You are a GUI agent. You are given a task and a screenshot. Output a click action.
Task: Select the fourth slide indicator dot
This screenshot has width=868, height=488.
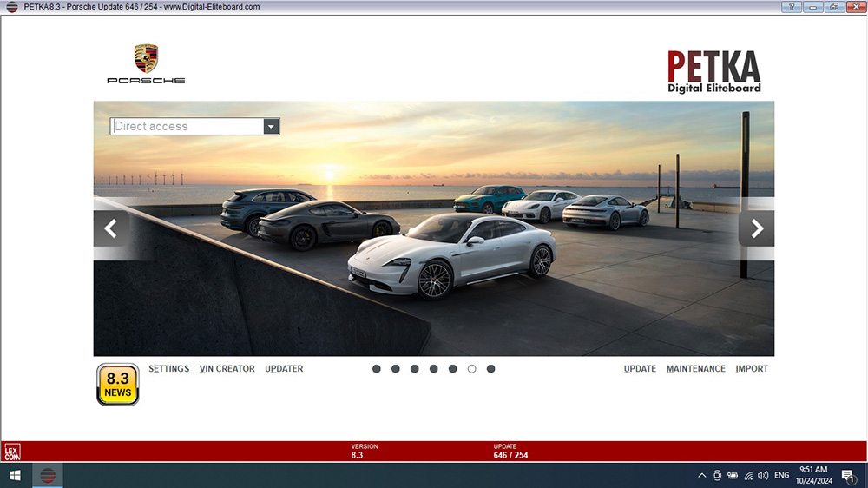click(433, 369)
